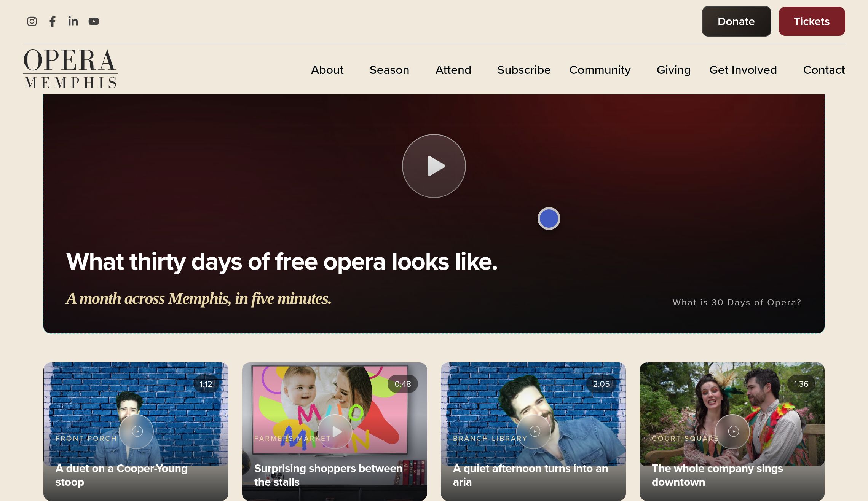The width and height of the screenshot is (868, 501).
Task: Open the YouTube social icon
Action: pyautogui.click(x=94, y=21)
